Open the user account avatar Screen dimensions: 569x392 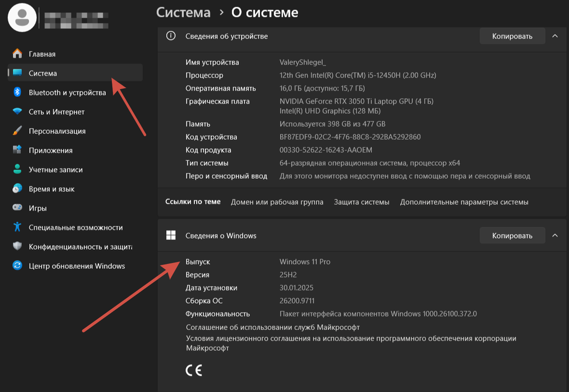point(22,17)
